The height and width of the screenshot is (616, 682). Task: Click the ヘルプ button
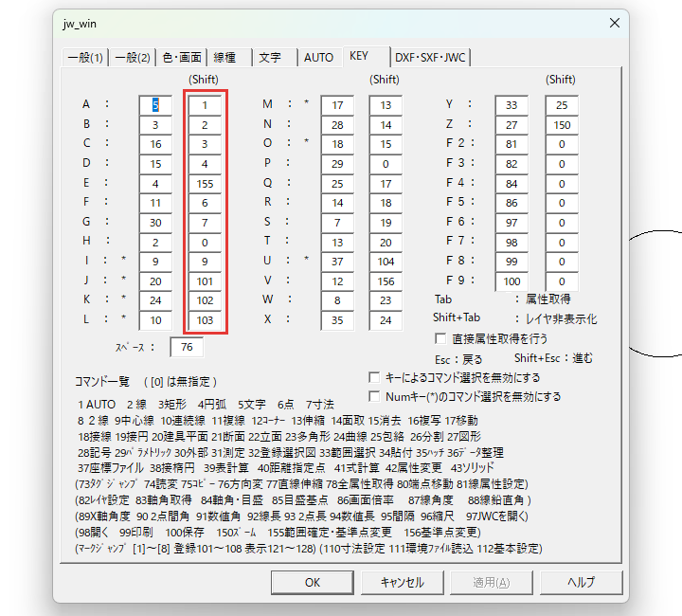[581, 583]
